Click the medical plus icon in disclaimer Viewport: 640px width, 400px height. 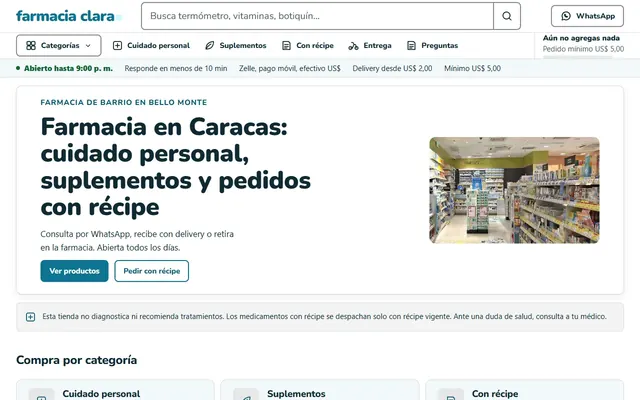tap(31, 317)
